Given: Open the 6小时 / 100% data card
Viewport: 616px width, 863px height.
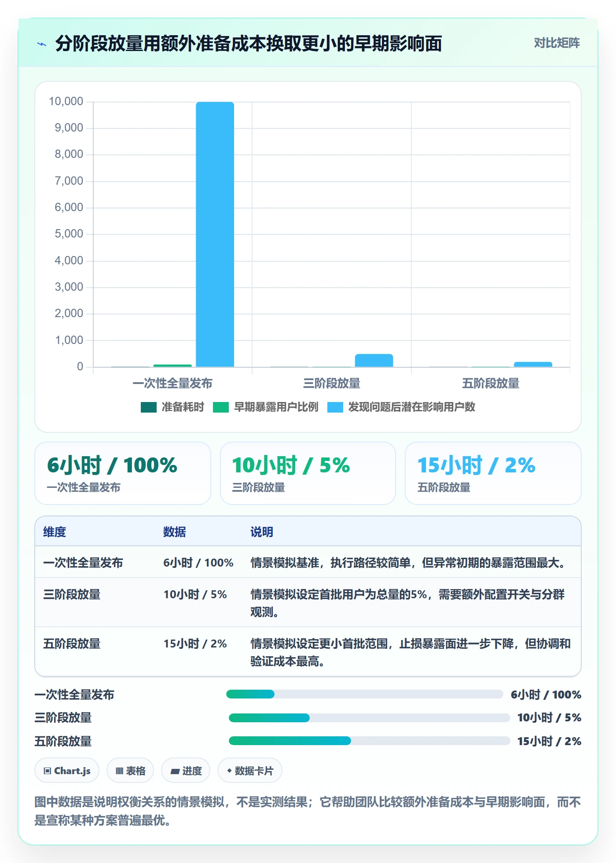Looking at the screenshot, I should (x=123, y=473).
